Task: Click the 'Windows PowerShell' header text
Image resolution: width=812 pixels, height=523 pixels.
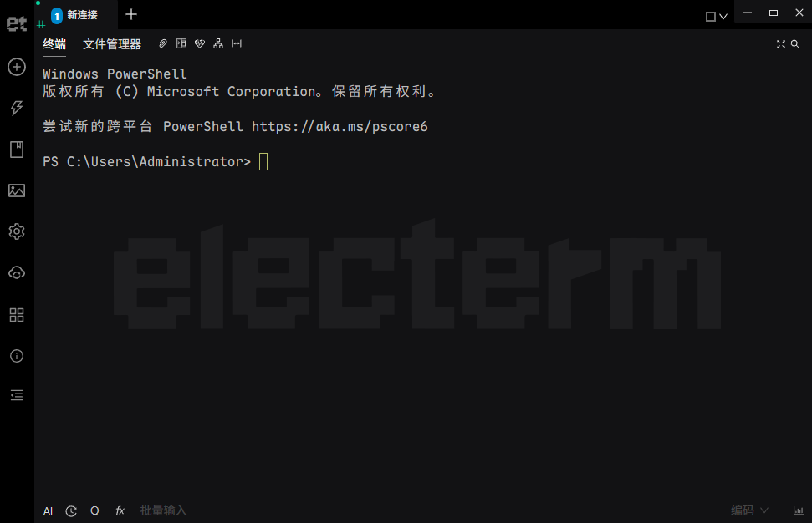Action: point(115,74)
